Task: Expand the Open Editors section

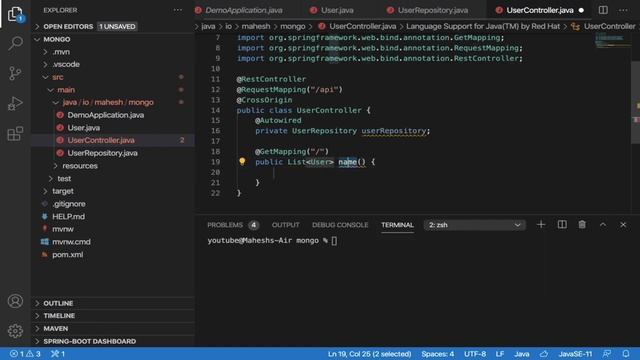Action: click(113, 27)
